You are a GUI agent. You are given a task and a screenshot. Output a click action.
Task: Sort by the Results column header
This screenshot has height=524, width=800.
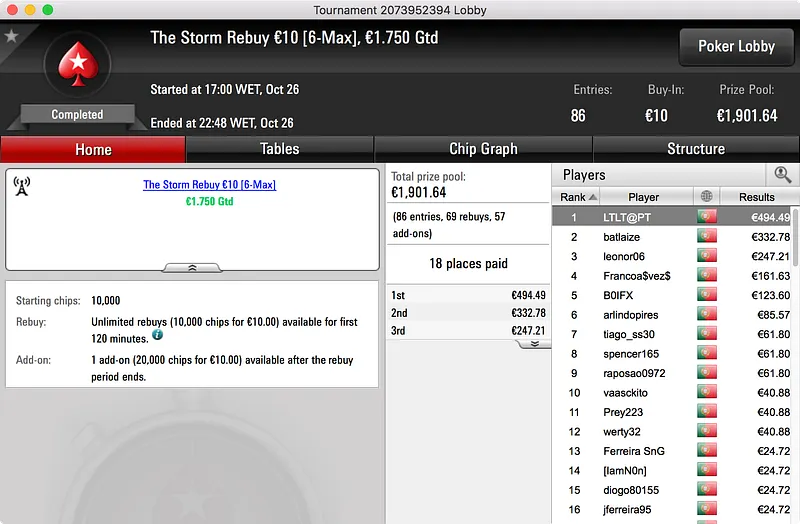pyautogui.click(x=757, y=197)
